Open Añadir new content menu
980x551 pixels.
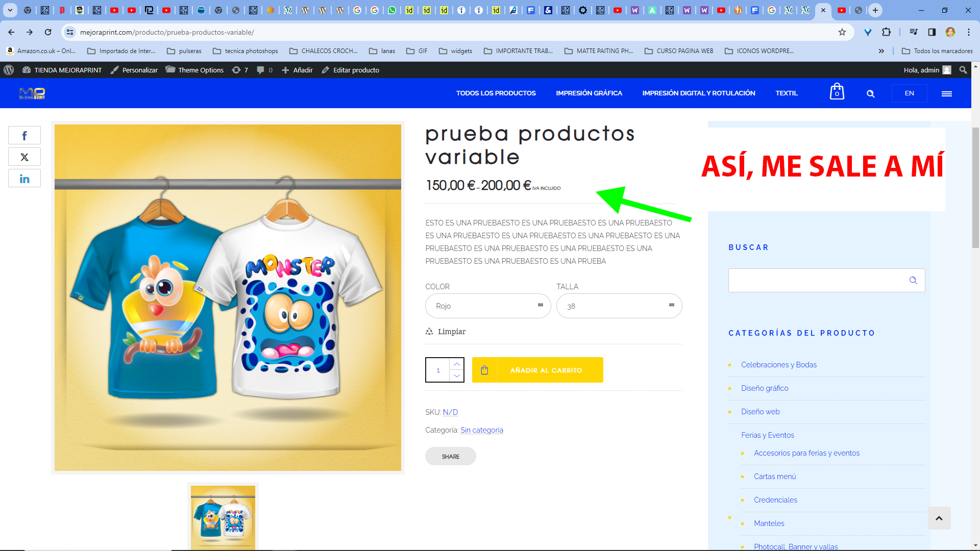pos(297,70)
